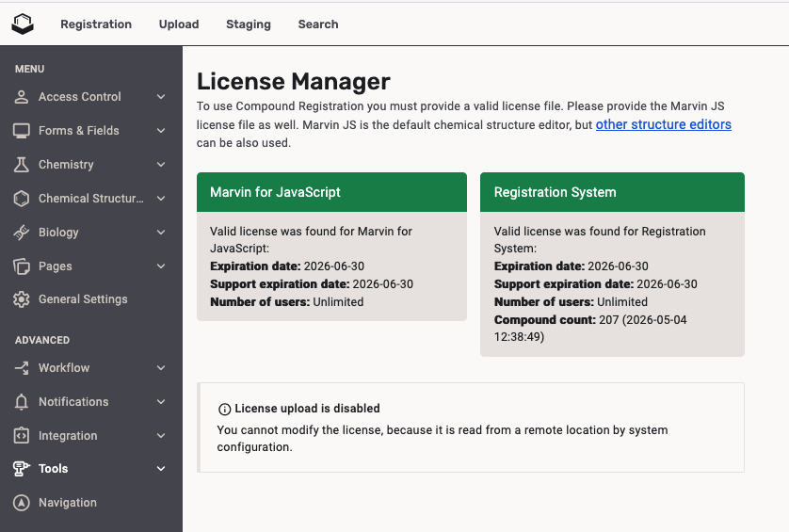Open the Pages menu item label
Viewport: 789px width, 532px height.
tap(56, 266)
